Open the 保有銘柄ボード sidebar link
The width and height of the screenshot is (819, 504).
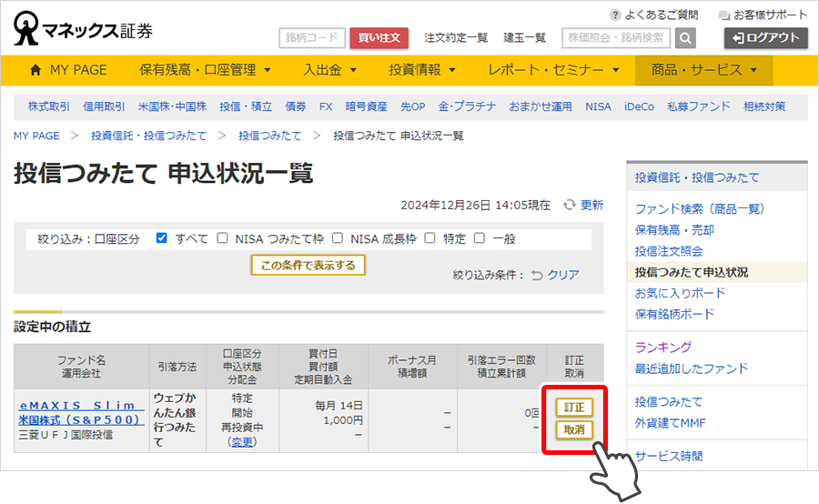click(x=674, y=314)
